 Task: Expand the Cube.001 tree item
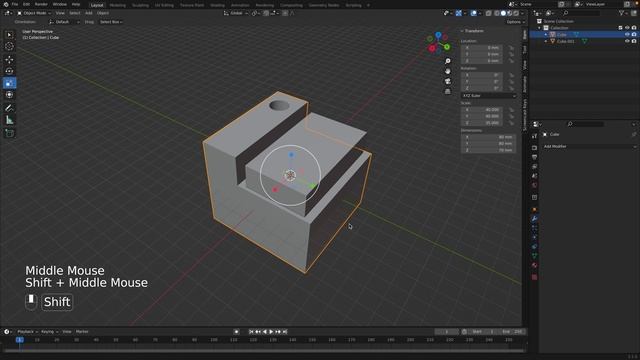[x=546, y=41]
